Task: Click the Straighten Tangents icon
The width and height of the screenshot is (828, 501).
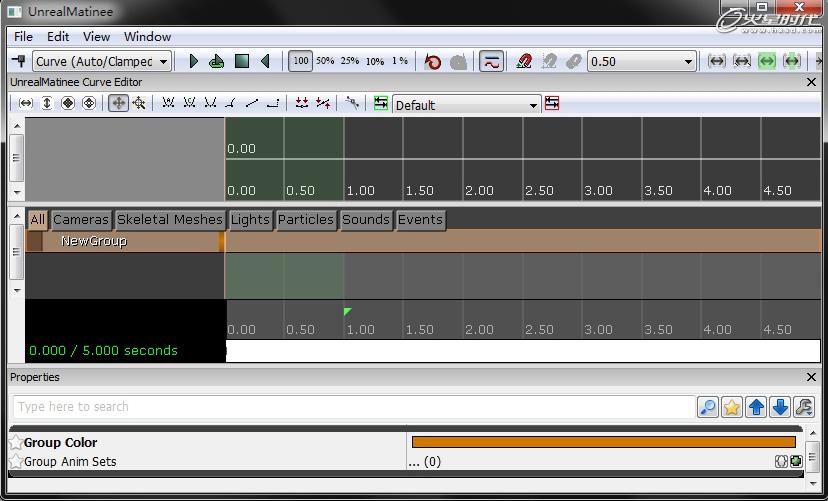Action: pos(323,103)
